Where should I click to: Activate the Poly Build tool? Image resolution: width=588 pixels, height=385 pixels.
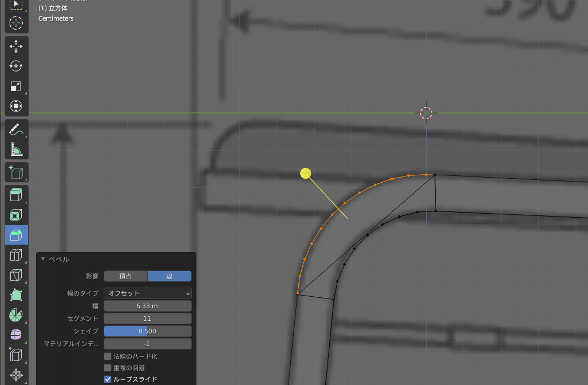pyautogui.click(x=16, y=295)
